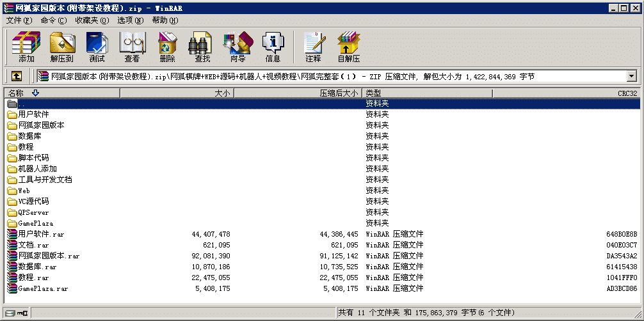Sort by the 类型 column header
This screenshot has width=644, height=321.
pos(427,93)
